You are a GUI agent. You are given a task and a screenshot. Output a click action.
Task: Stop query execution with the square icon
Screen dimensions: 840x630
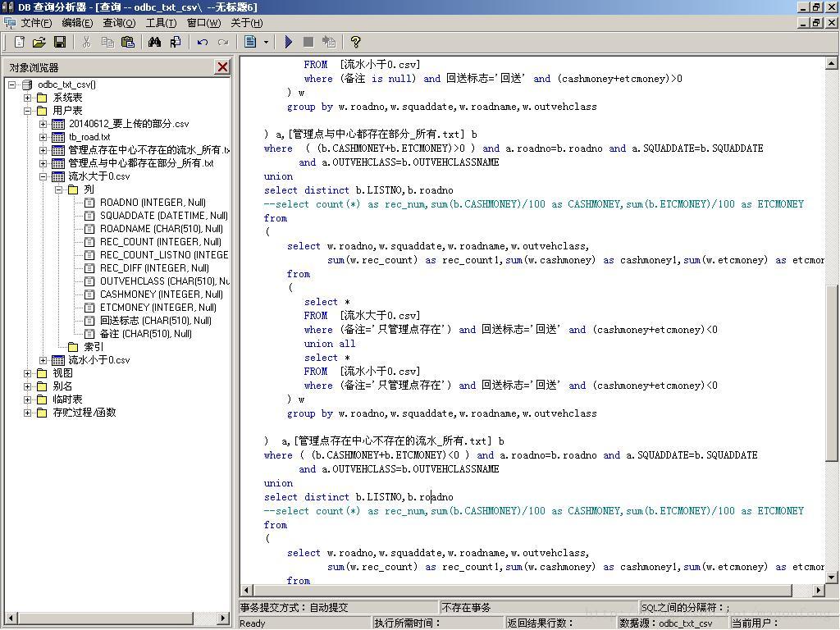pos(308,42)
